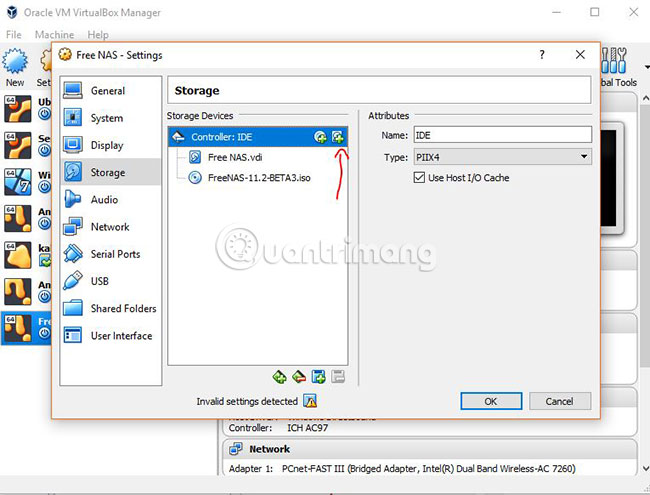
Task: Click the Adapter 1 PCnet-FAST III text
Action: tap(402, 468)
